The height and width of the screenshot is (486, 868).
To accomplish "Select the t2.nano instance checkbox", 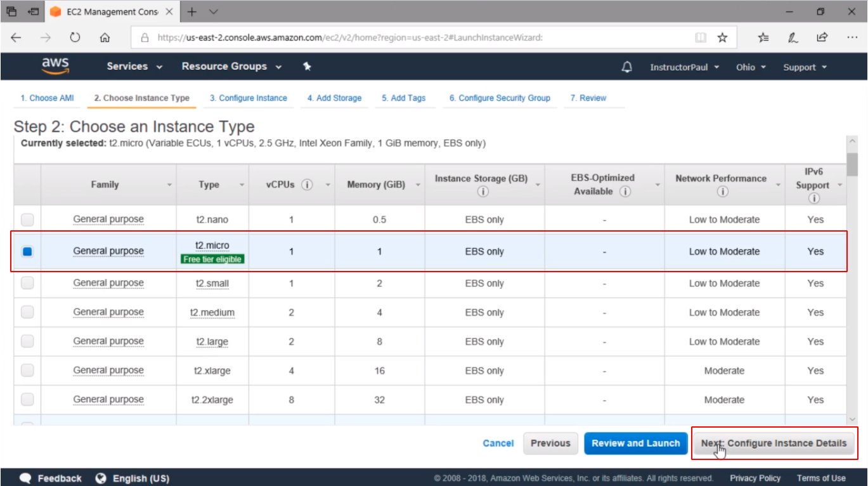I will tap(27, 220).
